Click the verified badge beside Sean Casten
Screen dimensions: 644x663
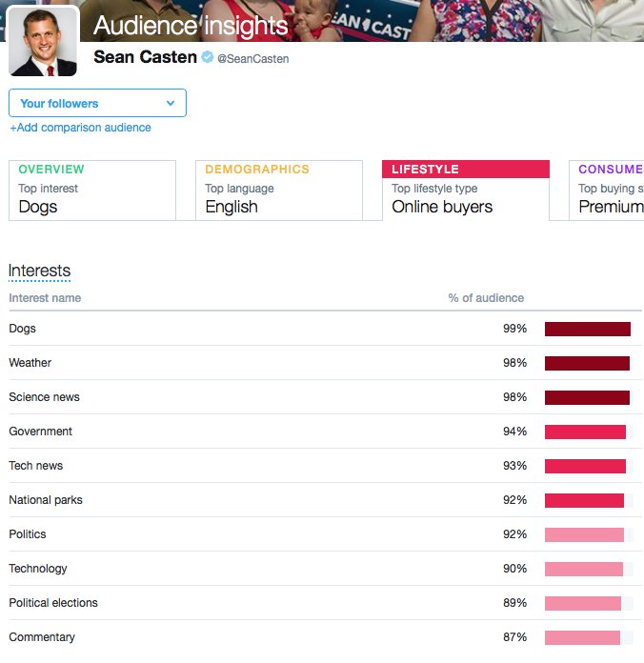pos(207,56)
